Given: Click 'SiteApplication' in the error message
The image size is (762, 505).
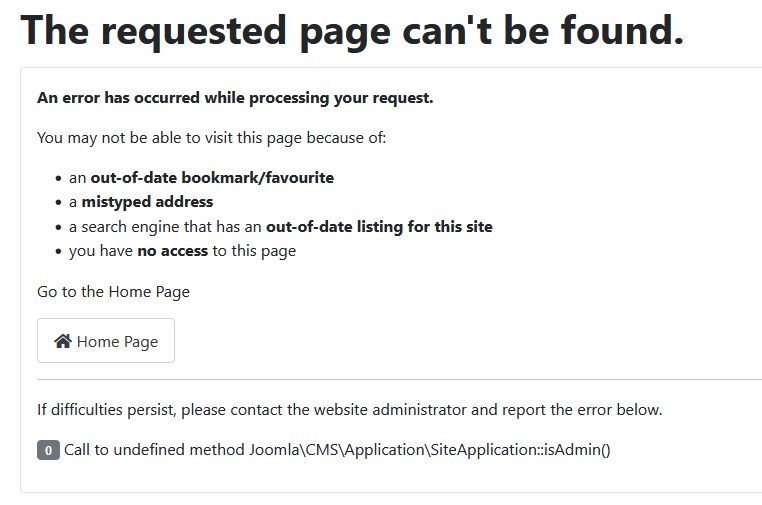Looking at the screenshot, I should coord(483,450).
